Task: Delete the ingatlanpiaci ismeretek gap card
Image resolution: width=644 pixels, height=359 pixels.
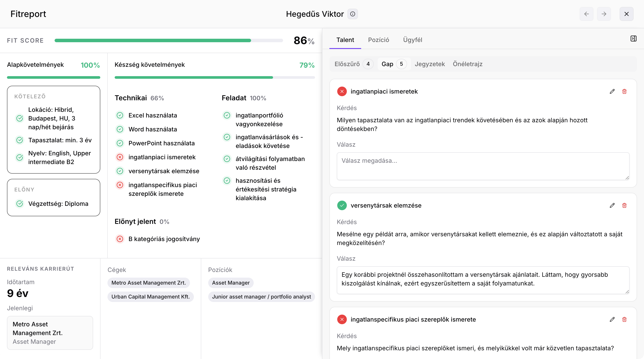Action: pos(624,92)
